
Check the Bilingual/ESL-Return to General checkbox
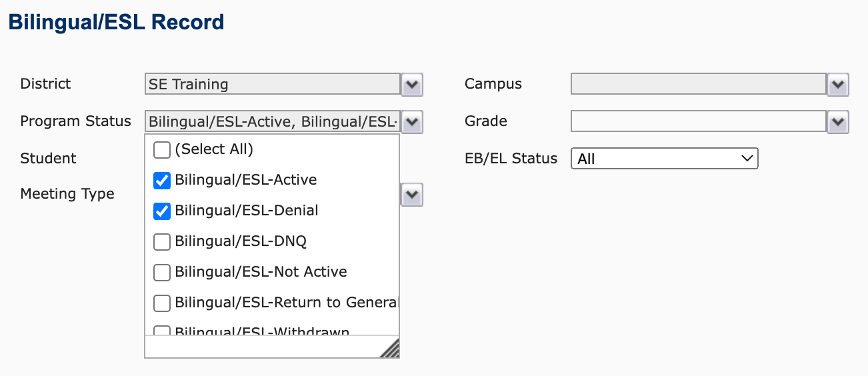tap(162, 303)
